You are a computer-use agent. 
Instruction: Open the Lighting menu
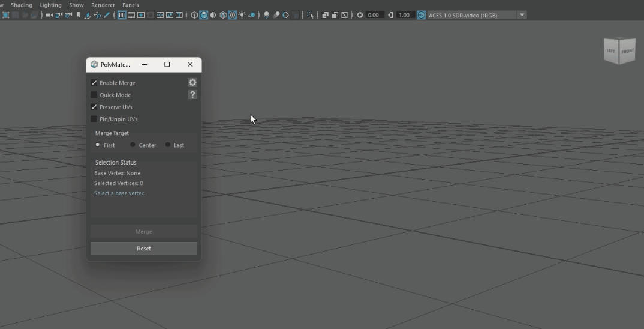[x=50, y=5]
